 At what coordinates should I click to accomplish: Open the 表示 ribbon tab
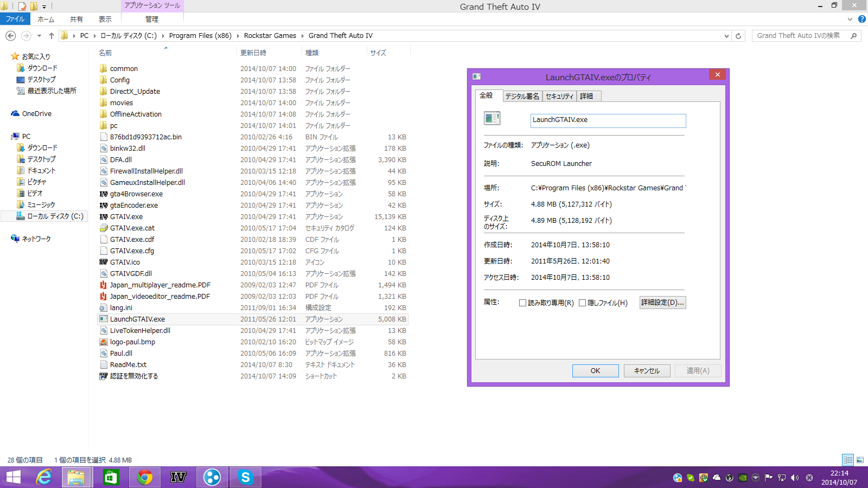point(105,19)
